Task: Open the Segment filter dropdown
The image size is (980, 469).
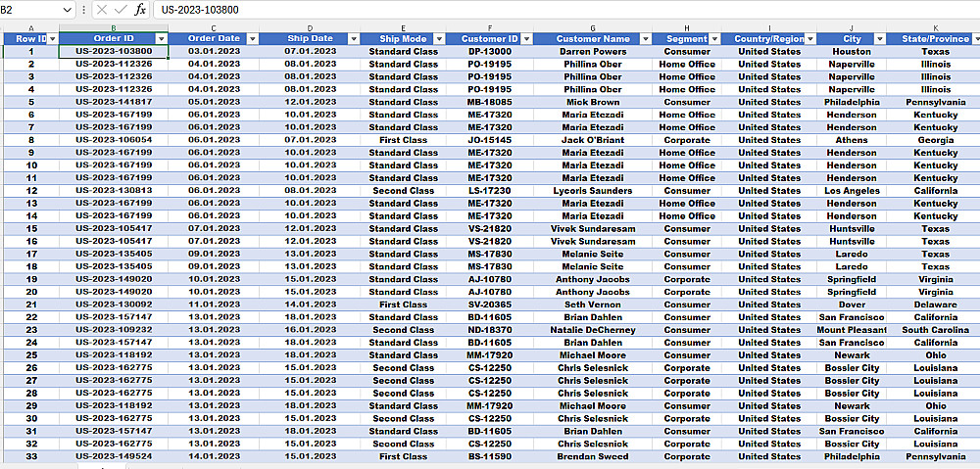Action: point(715,39)
